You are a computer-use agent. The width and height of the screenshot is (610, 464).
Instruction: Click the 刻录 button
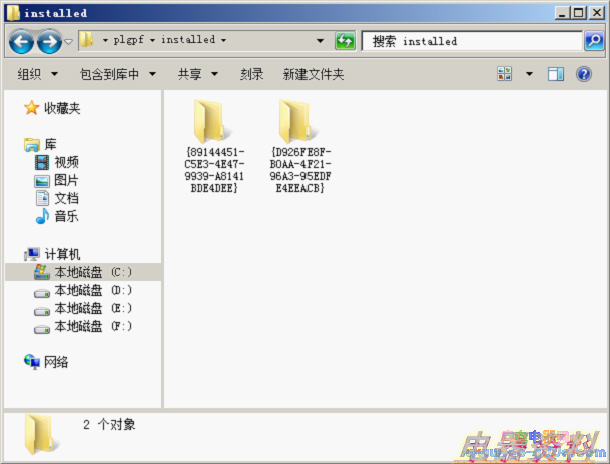[252, 74]
